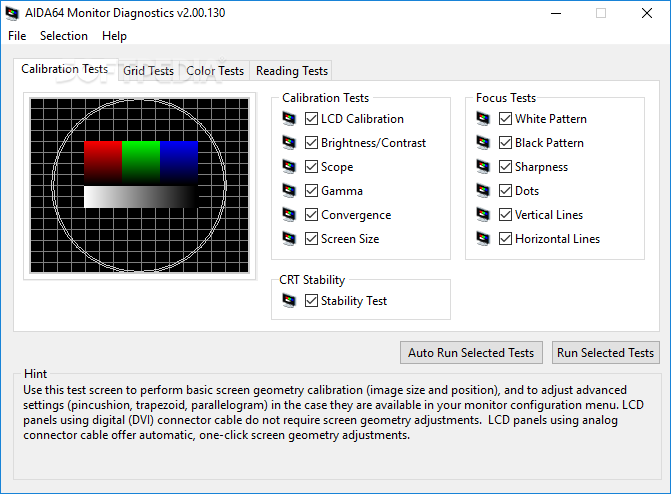Click the monitor icon beside White Pattern

tap(483, 119)
